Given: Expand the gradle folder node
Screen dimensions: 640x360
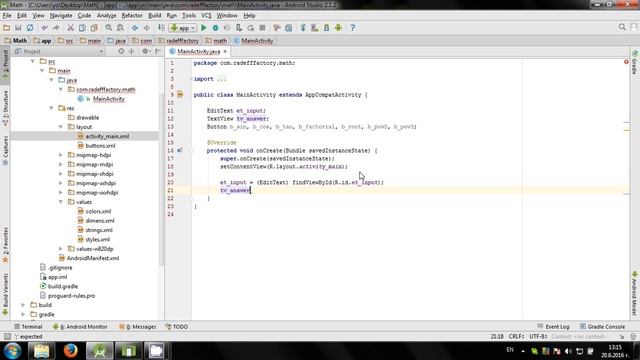Looking at the screenshot, I should [23, 314].
